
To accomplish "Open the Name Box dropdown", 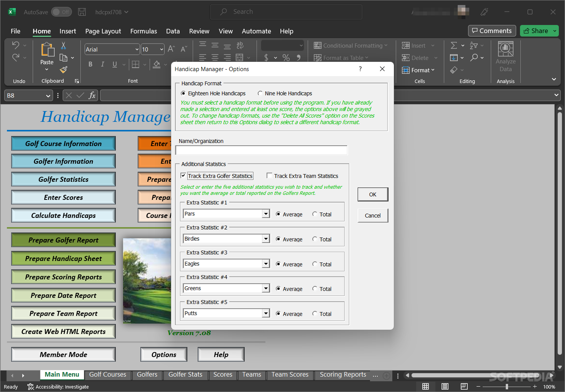I will click(x=48, y=96).
